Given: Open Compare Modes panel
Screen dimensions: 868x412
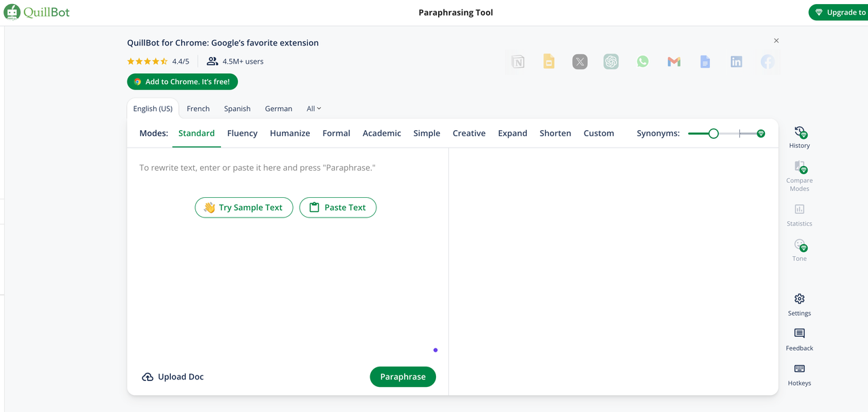Looking at the screenshot, I should [x=800, y=176].
